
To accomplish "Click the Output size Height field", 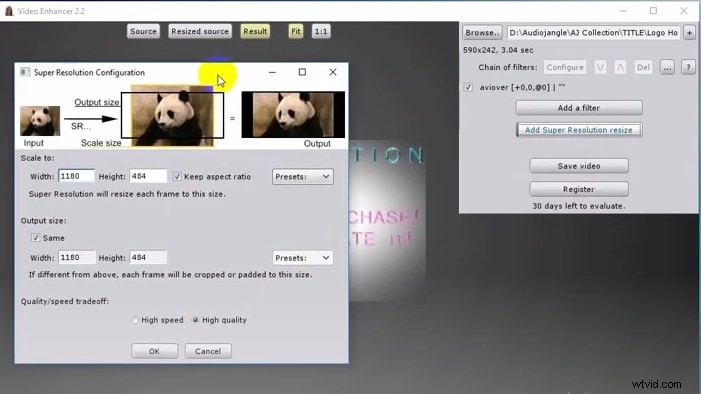I will click(x=148, y=258).
